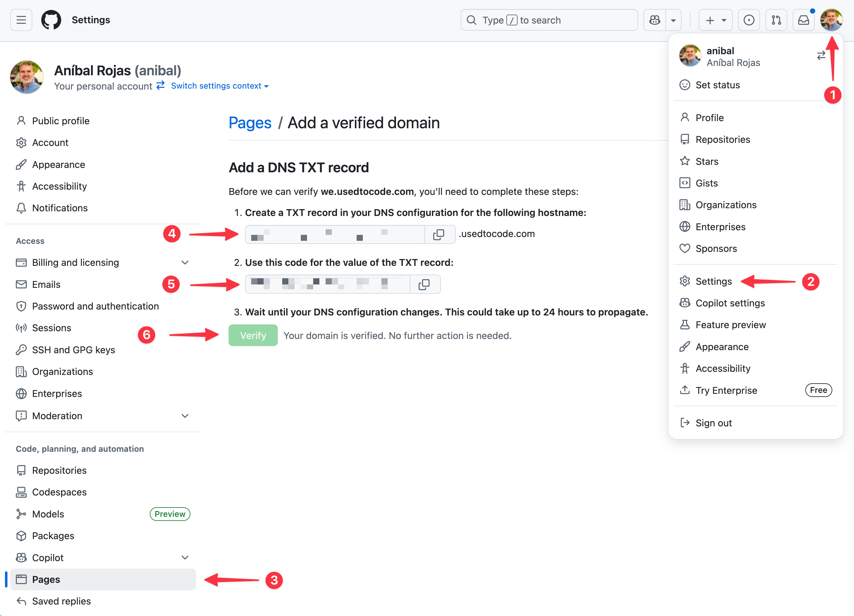The height and width of the screenshot is (616, 854).
Task: Open pull requests icon in header
Action: tap(776, 20)
